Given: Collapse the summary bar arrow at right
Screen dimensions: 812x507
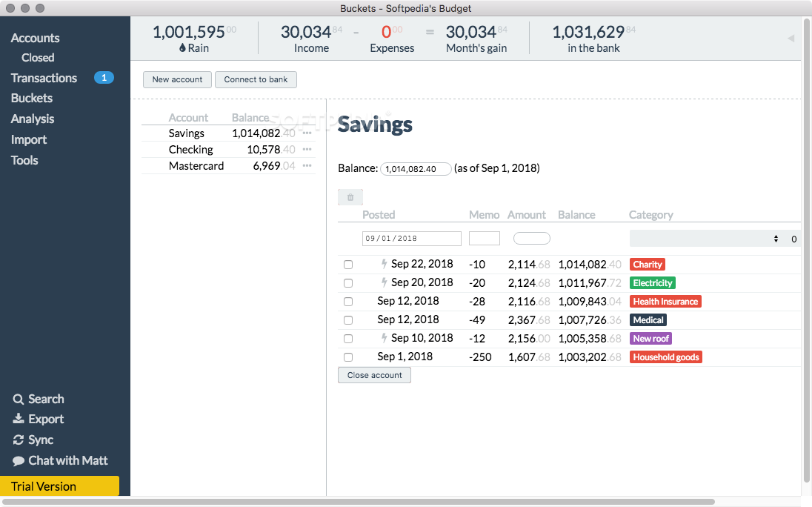Looking at the screenshot, I should coord(791,39).
